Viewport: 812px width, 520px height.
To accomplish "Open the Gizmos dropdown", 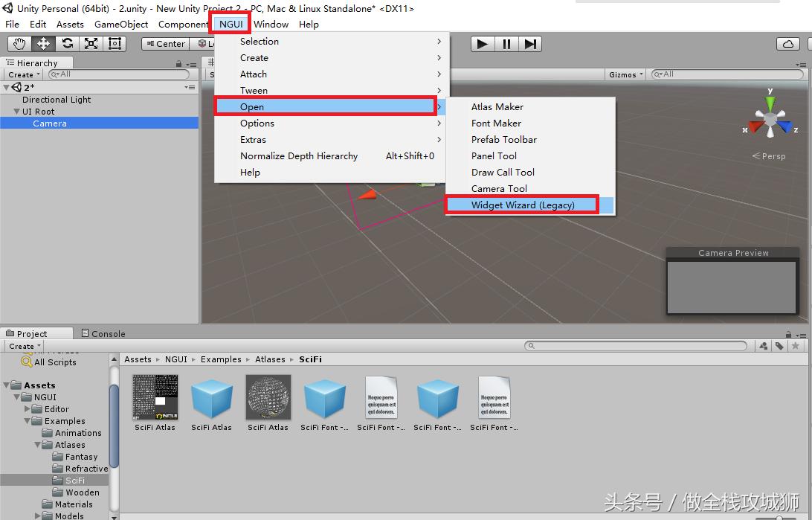I will pyautogui.click(x=625, y=74).
